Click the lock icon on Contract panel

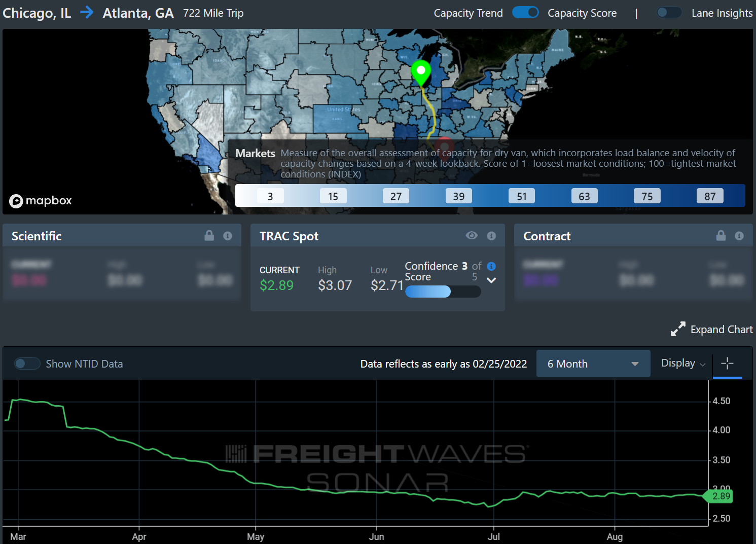pos(721,235)
